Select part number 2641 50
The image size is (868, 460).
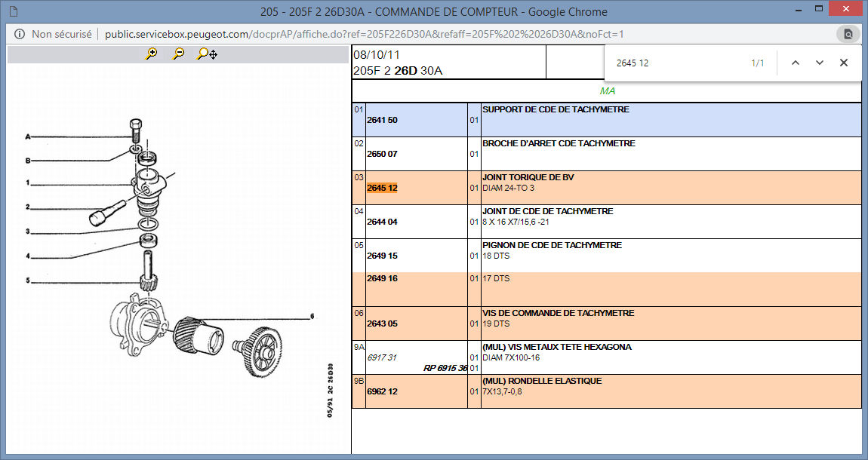382,120
